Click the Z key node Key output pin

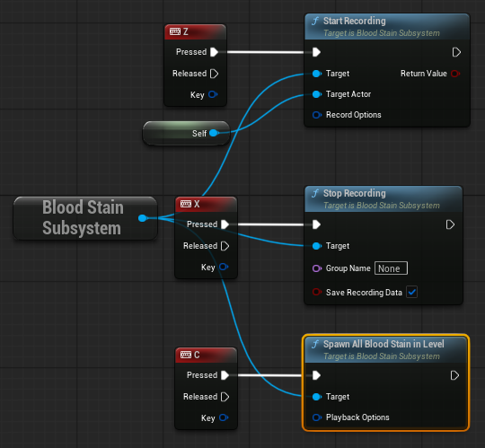(x=213, y=94)
